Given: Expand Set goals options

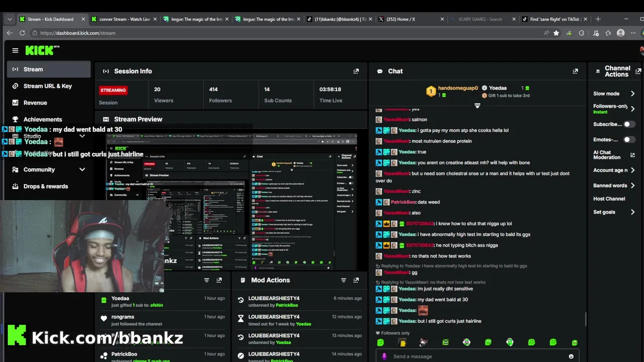Looking at the screenshot, I should tap(632, 212).
